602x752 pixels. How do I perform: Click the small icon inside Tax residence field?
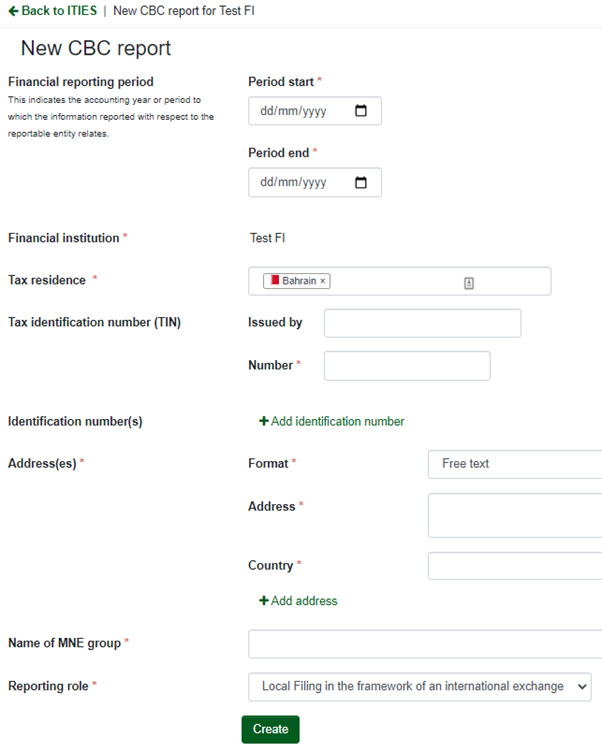point(469,283)
